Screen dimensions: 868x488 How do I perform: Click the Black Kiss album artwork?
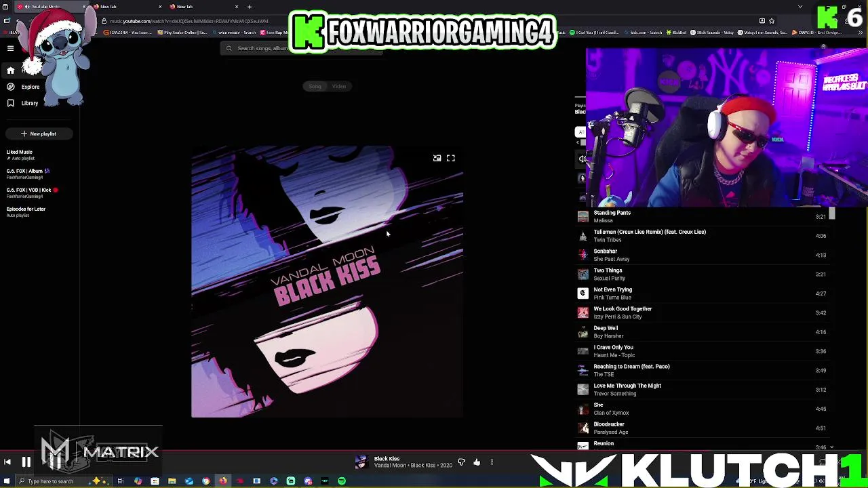click(x=327, y=281)
